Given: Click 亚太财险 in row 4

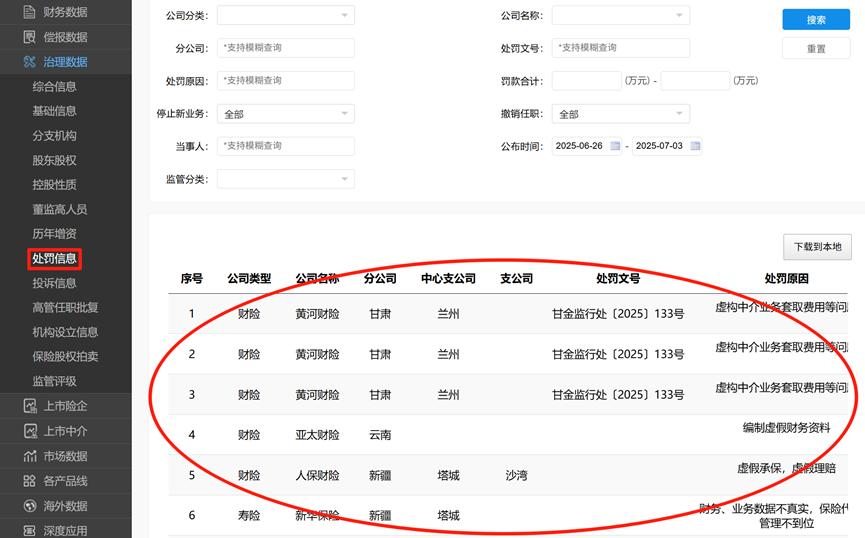Looking at the screenshot, I should (x=317, y=435).
